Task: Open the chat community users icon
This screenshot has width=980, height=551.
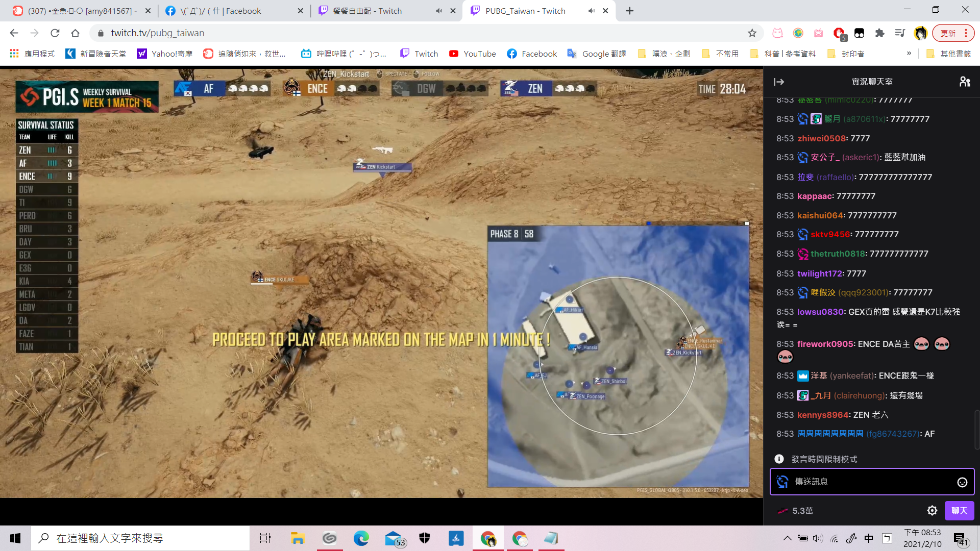Action: point(965,82)
